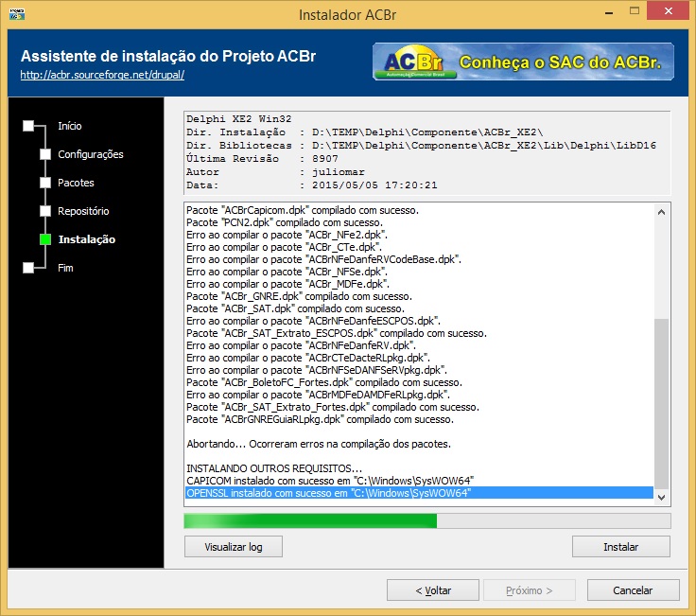The image size is (696, 616).
Task: Select the Instalação wizard step
Action: pos(87,239)
